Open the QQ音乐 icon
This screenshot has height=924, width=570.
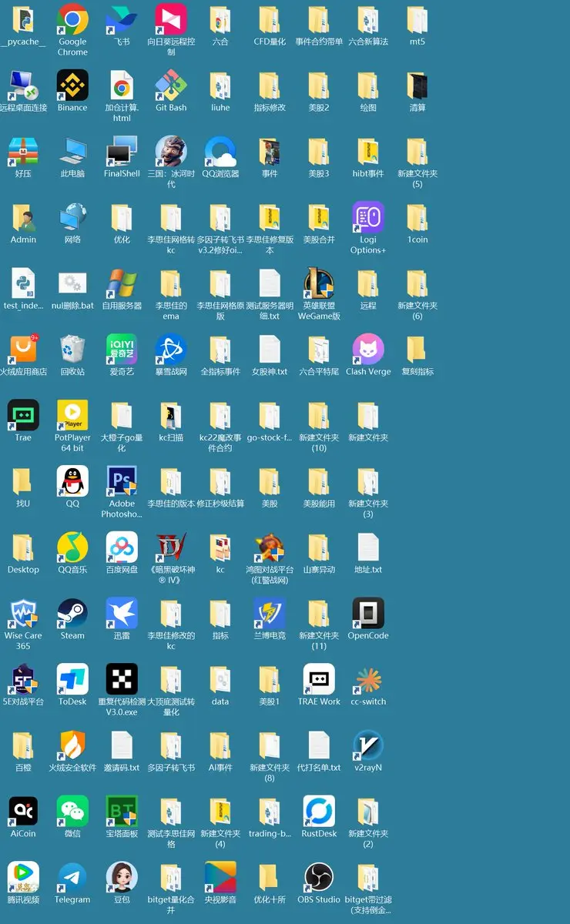(72, 547)
